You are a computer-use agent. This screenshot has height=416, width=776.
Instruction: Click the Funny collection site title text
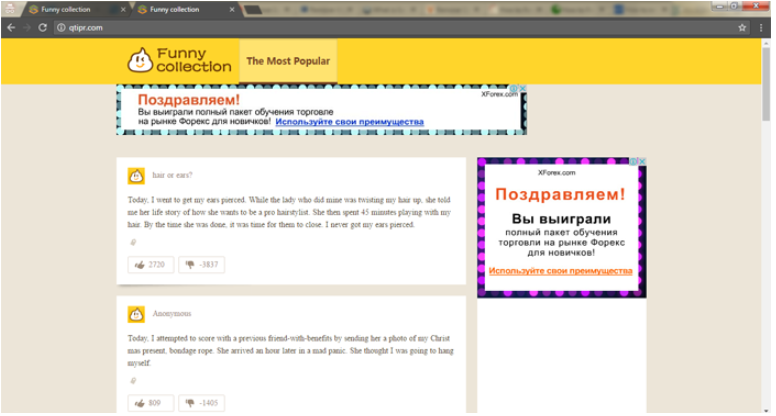pyautogui.click(x=194, y=60)
